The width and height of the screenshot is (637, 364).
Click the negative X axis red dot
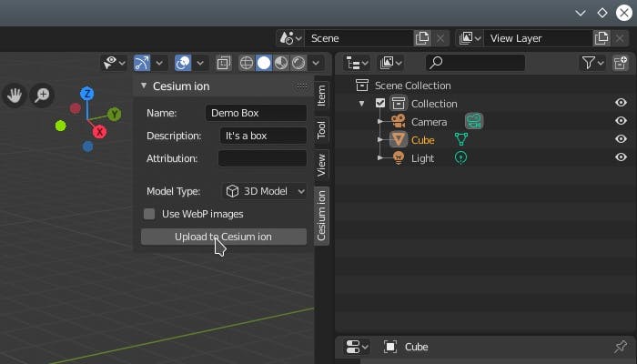pos(76,108)
